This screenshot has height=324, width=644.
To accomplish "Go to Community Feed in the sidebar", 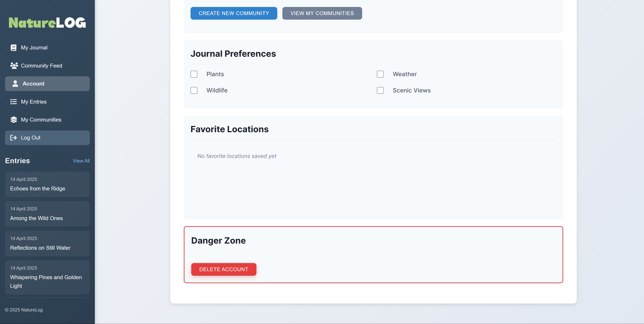I will click(x=41, y=66).
